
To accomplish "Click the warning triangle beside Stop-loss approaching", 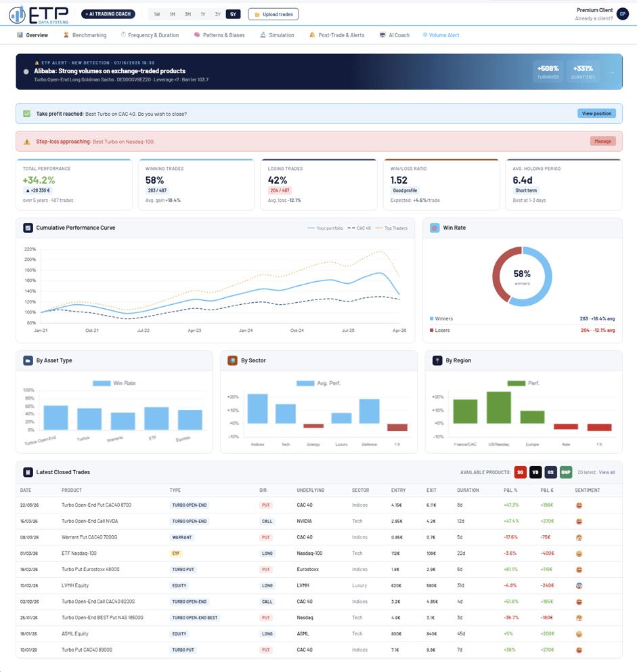I will [27, 142].
